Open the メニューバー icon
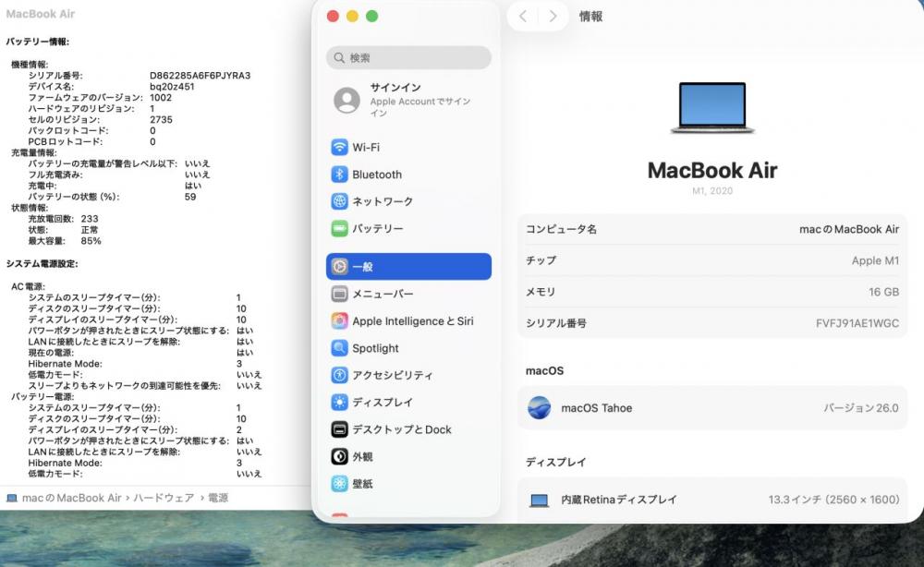The image size is (924, 567). (x=339, y=294)
